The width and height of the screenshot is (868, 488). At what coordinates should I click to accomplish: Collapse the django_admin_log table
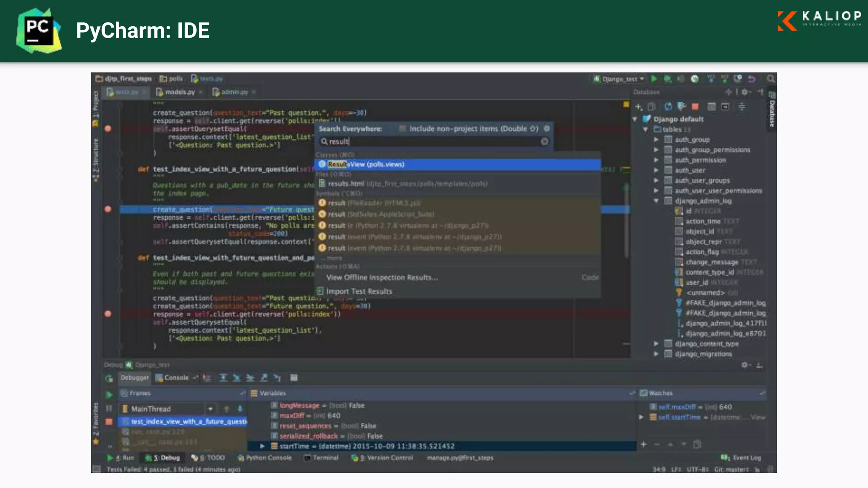[x=656, y=201]
